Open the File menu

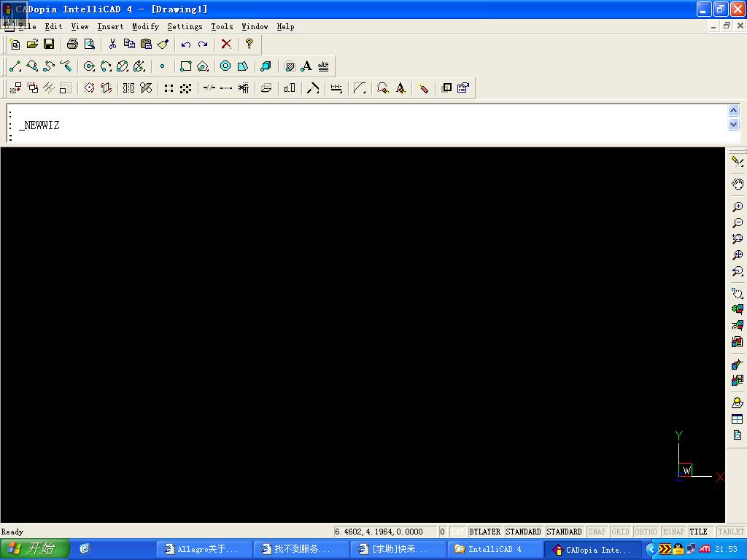27,27
